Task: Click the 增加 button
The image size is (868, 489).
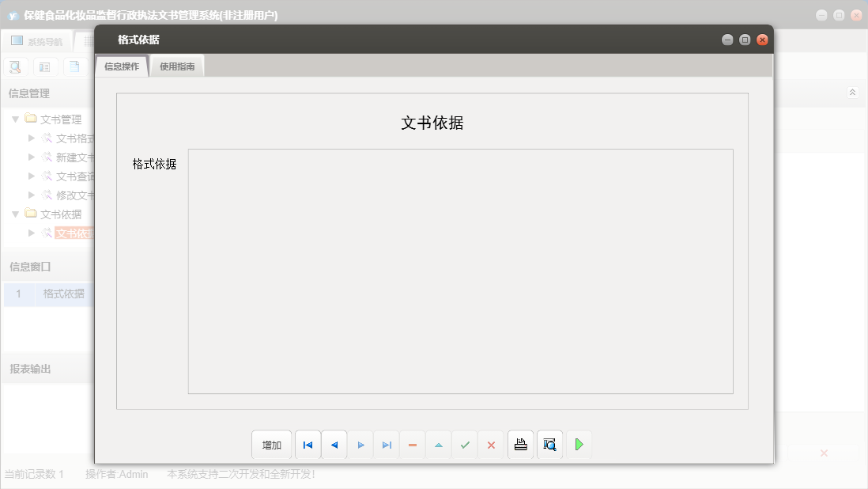Action: coord(271,445)
